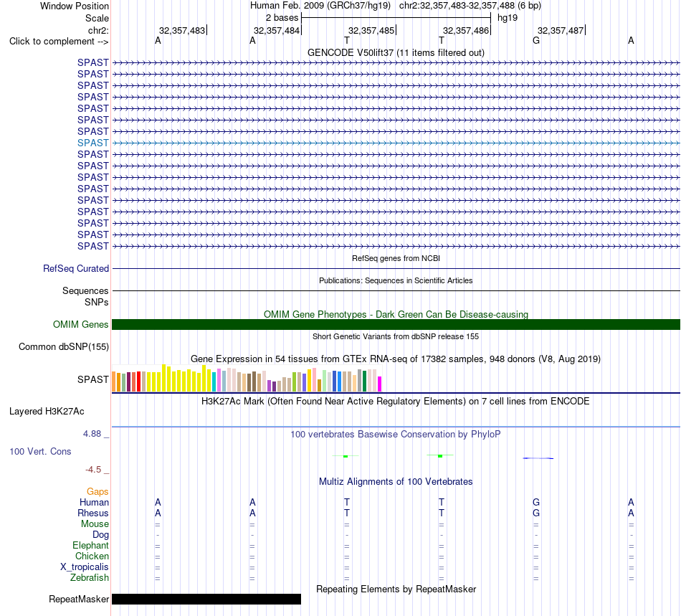Click the 4.88 PhyloP upper scale value
This screenshot has height=616, width=681.
[92, 434]
